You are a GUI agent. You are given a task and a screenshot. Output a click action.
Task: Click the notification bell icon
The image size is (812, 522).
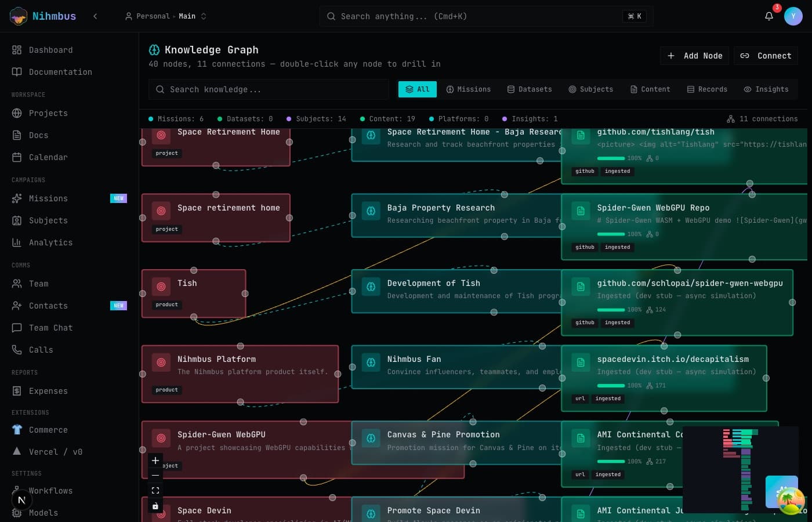[x=769, y=16]
